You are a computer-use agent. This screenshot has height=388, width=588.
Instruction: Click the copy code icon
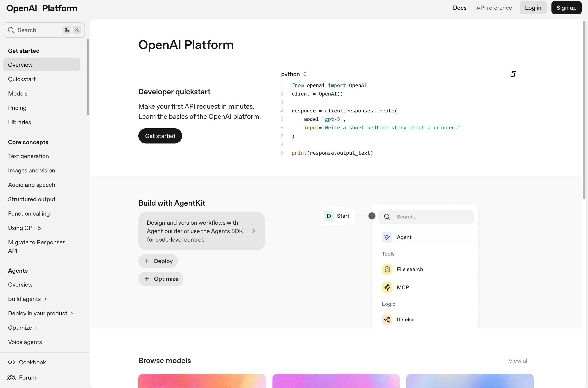[513, 74]
